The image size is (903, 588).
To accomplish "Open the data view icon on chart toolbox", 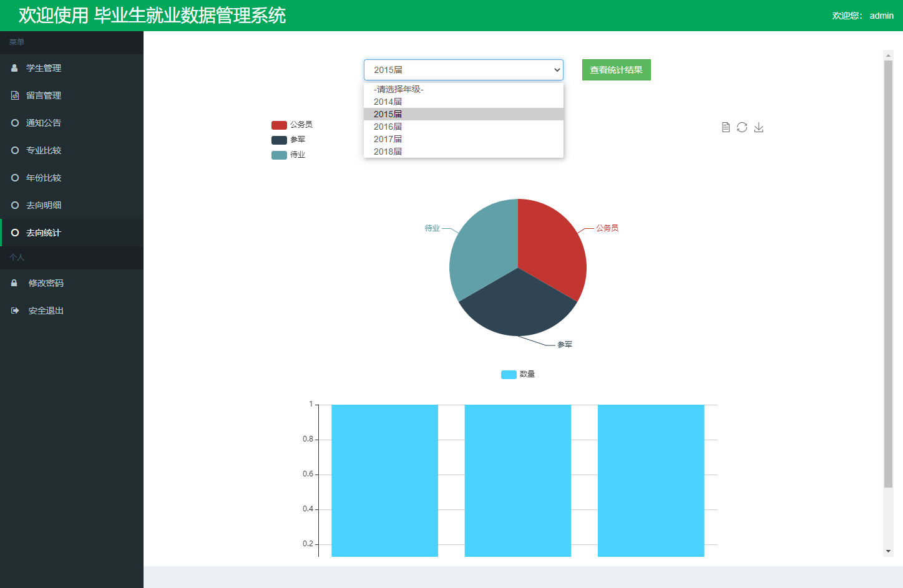I will 725,127.
